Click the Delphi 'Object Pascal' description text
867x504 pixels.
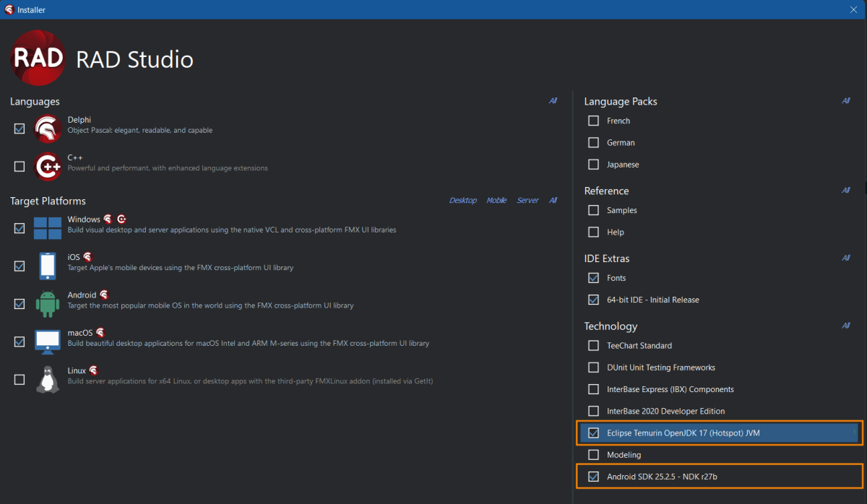click(140, 131)
